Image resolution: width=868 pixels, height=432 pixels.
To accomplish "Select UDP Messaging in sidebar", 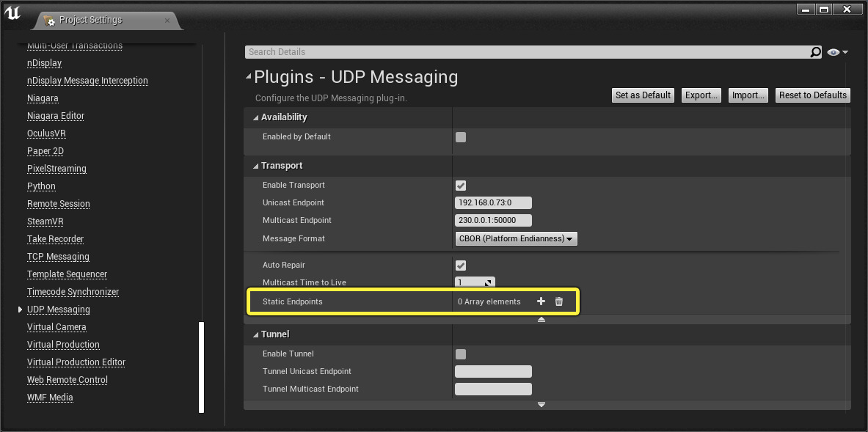I will [59, 310].
